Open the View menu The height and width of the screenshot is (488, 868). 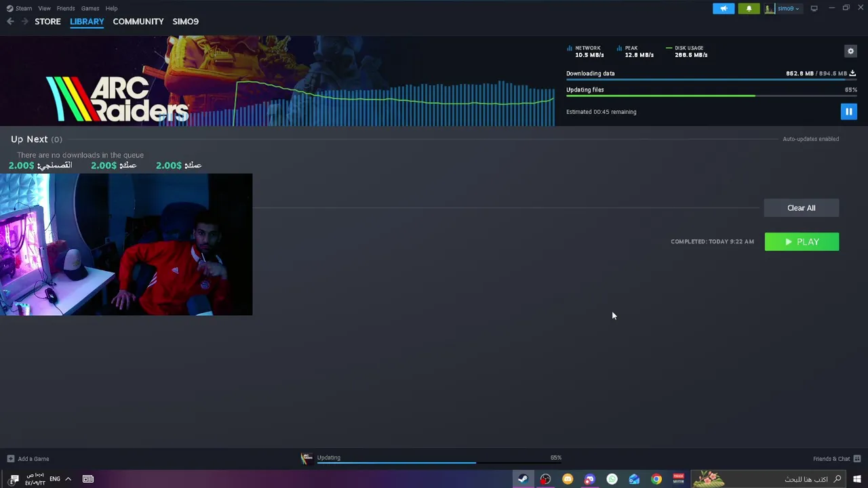(44, 8)
